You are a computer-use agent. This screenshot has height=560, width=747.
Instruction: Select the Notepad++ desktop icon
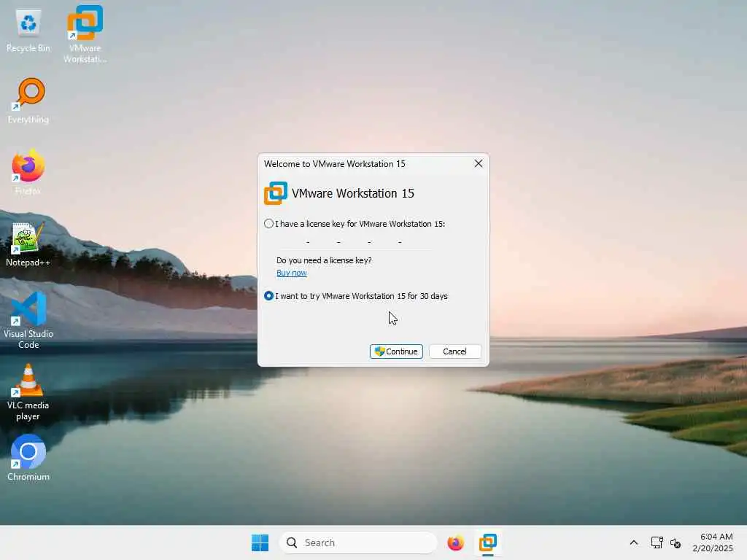pyautogui.click(x=28, y=244)
